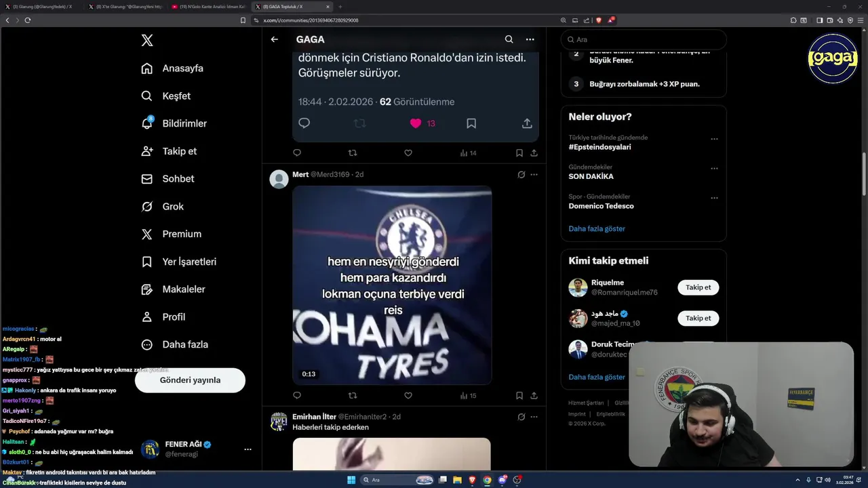This screenshot has height=488, width=868.
Task: Open more options on Emirhan İlter's post
Action: [534, 417]
